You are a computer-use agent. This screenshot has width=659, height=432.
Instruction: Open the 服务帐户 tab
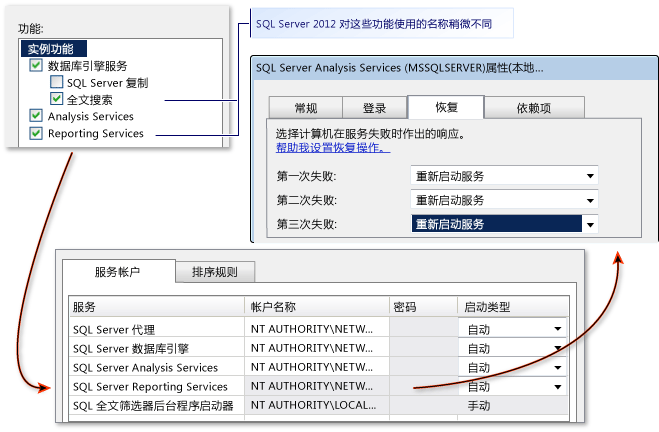coord(118,271)
